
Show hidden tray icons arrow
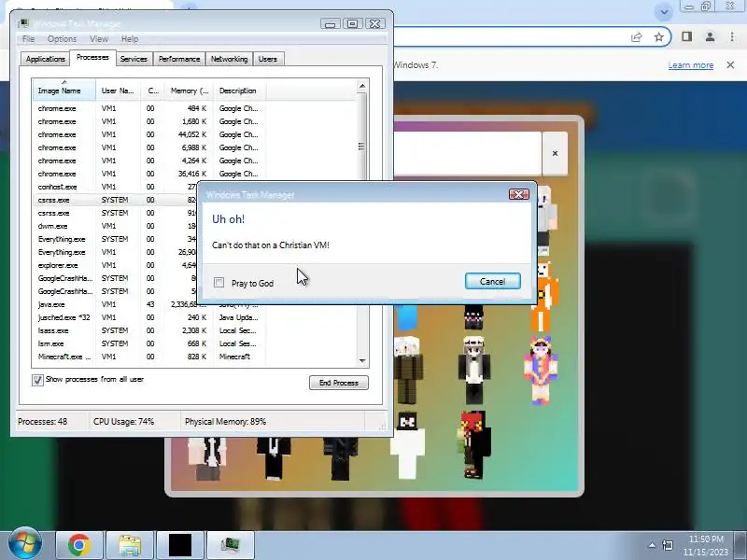(x=652, y=545)
